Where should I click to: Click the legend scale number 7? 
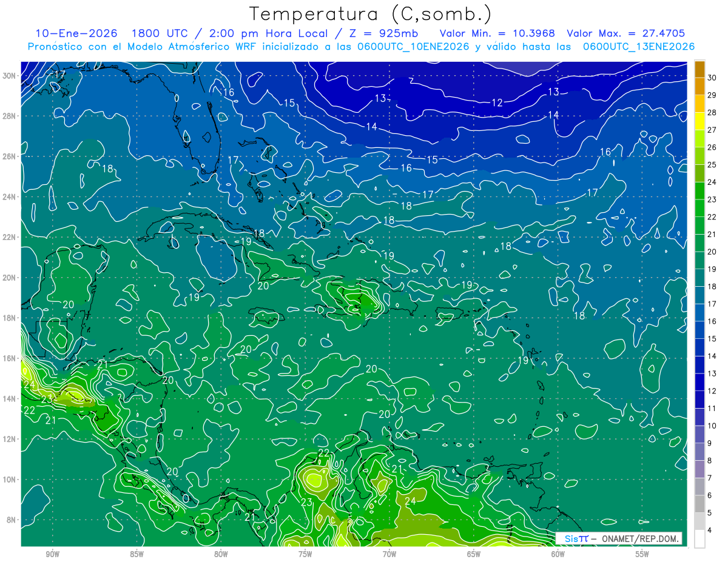point(710,478)
